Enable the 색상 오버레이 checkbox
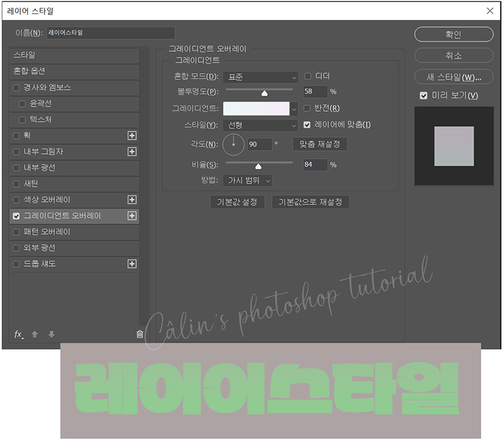 [16, 200]
